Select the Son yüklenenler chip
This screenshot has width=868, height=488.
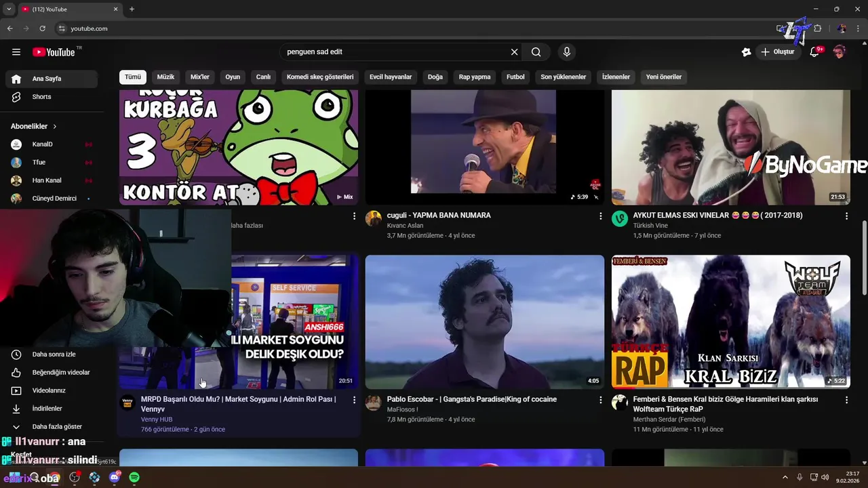pyautogui.click(x=563, y=77)
